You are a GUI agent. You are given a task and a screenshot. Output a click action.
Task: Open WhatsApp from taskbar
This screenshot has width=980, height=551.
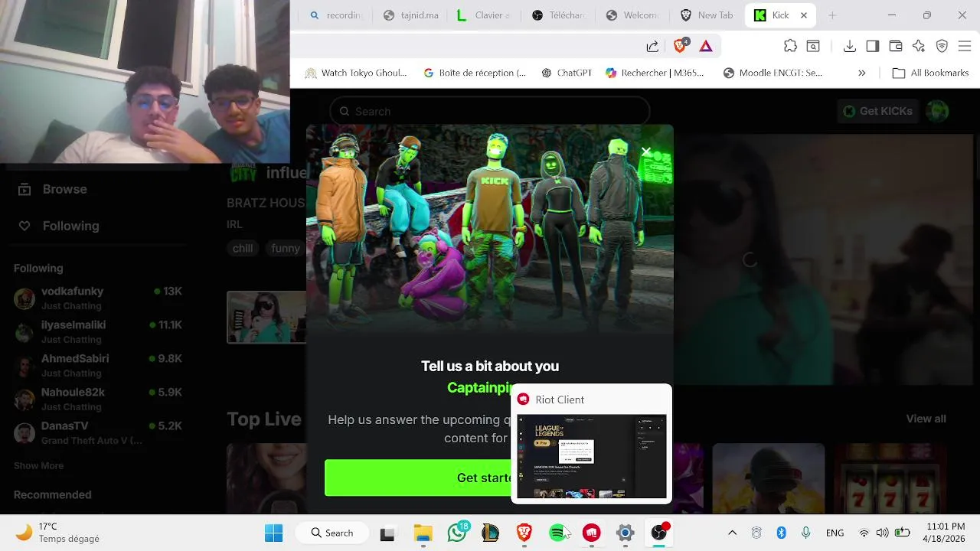tap(457, 533)
